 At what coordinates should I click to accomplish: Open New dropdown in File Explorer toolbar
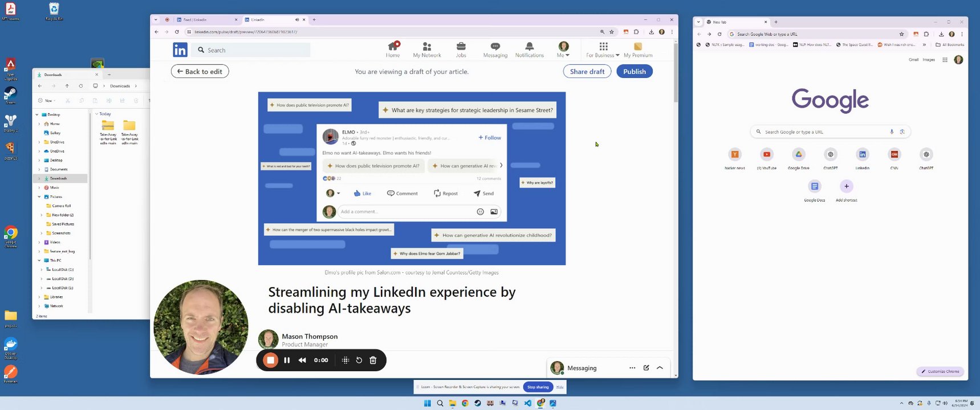pyautogui.click(x=47, y=100)
